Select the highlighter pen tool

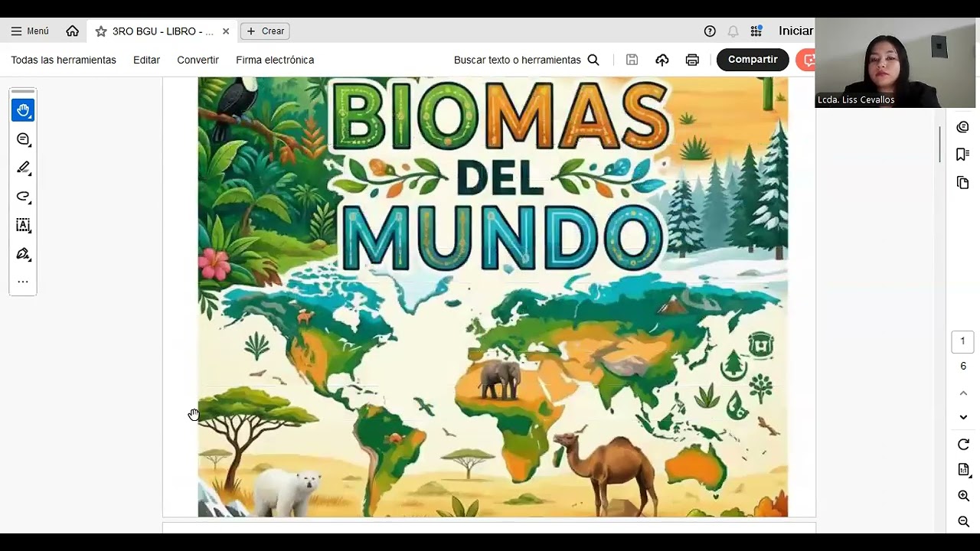[x=23, y=168]
